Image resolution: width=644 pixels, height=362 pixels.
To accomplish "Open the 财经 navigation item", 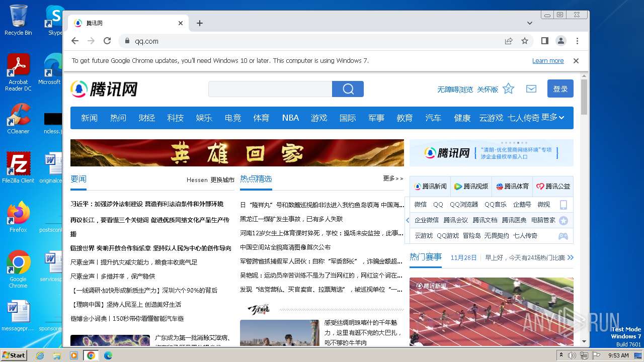I will [x=146, y=118].
